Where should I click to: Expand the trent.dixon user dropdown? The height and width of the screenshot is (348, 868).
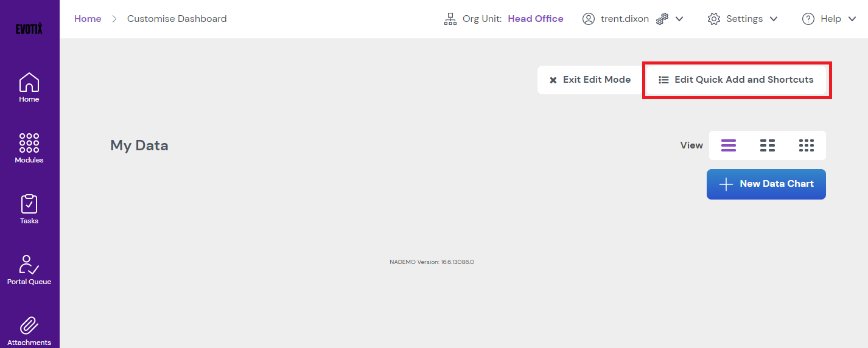(x=679, y=19)
